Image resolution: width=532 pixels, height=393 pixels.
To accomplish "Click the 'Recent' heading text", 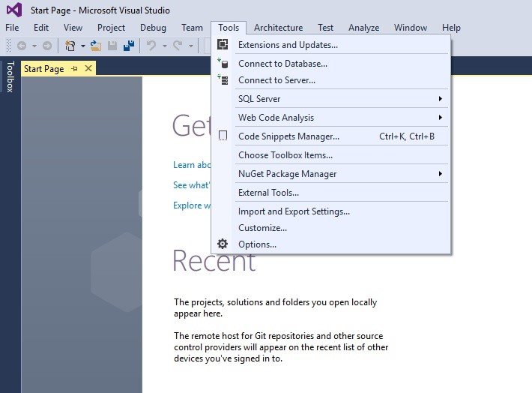I will tap(214, 260).
